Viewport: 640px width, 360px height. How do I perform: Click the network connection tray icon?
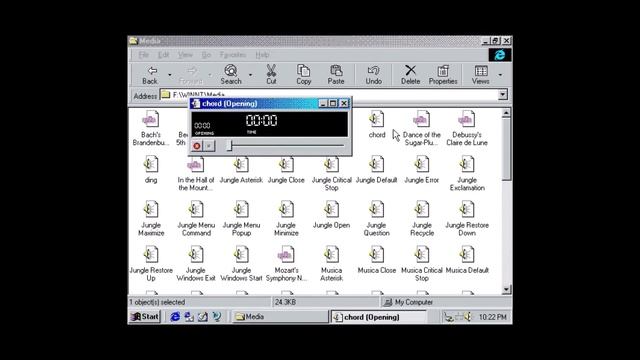coord(448,317)
